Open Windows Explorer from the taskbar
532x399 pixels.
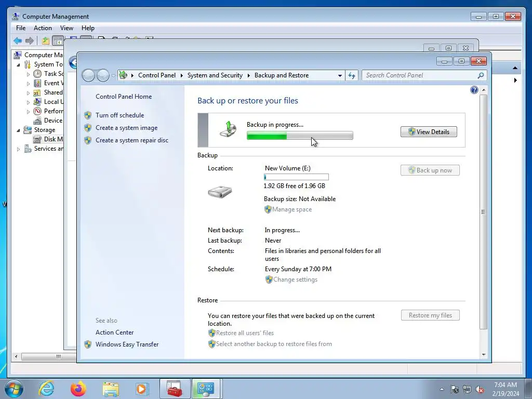coord(111,389)
